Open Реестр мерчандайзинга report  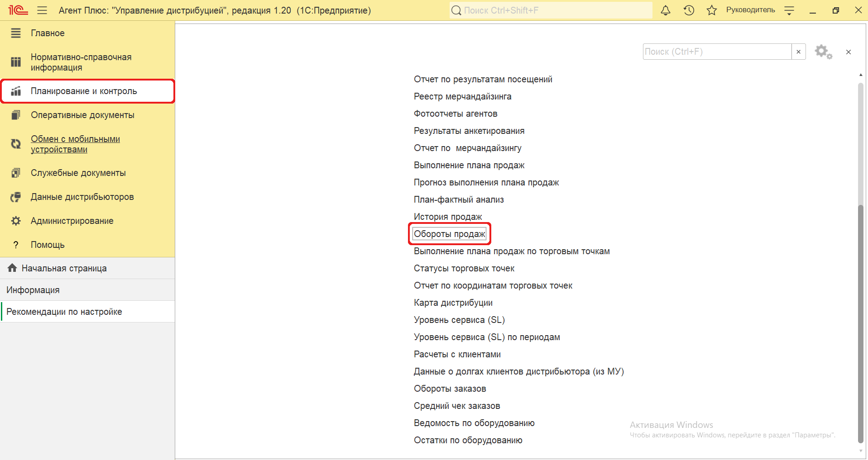pyautogui.click(x=462, y=96)
